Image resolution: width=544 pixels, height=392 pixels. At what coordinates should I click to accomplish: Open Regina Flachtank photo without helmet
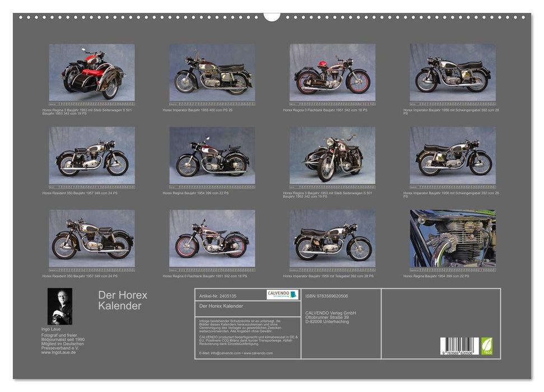(x=212, y=239)
